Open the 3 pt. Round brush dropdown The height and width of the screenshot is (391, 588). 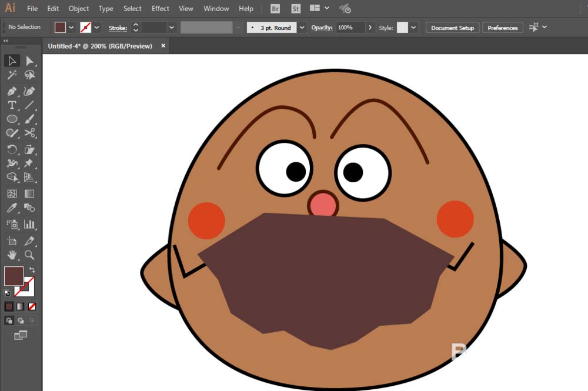(x=302, y=28)
